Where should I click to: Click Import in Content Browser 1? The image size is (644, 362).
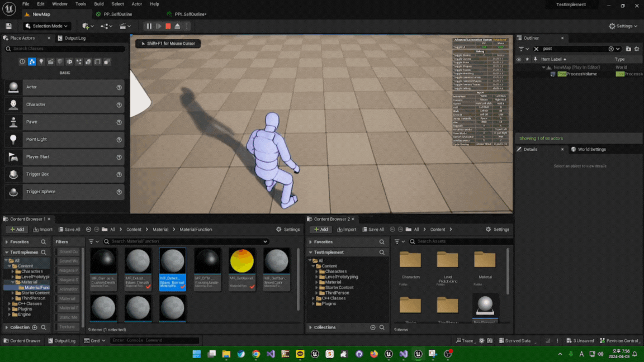click(42, 230)
